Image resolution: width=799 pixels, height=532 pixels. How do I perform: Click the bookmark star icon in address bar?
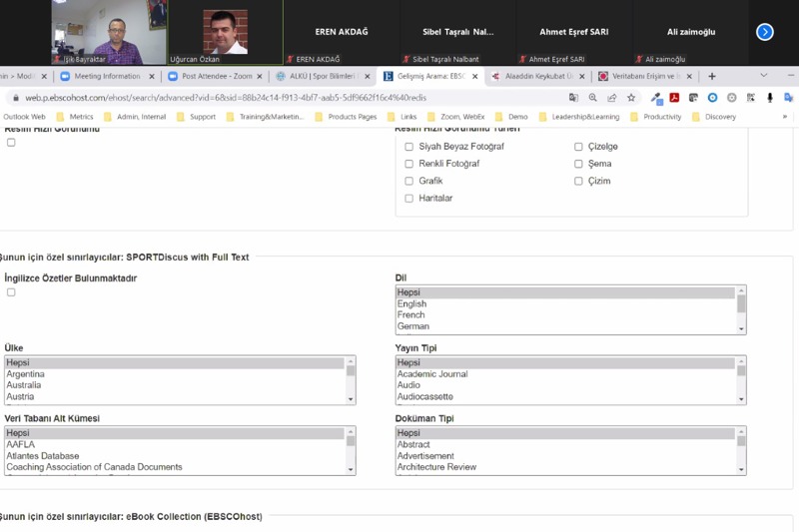pos(631,98)
